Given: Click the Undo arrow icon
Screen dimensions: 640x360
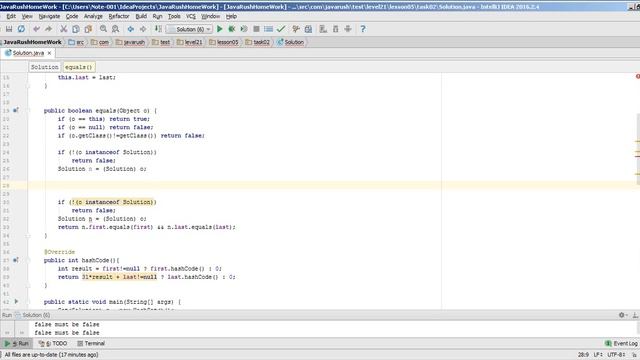Looking at the screenshot, I should 36,29.
